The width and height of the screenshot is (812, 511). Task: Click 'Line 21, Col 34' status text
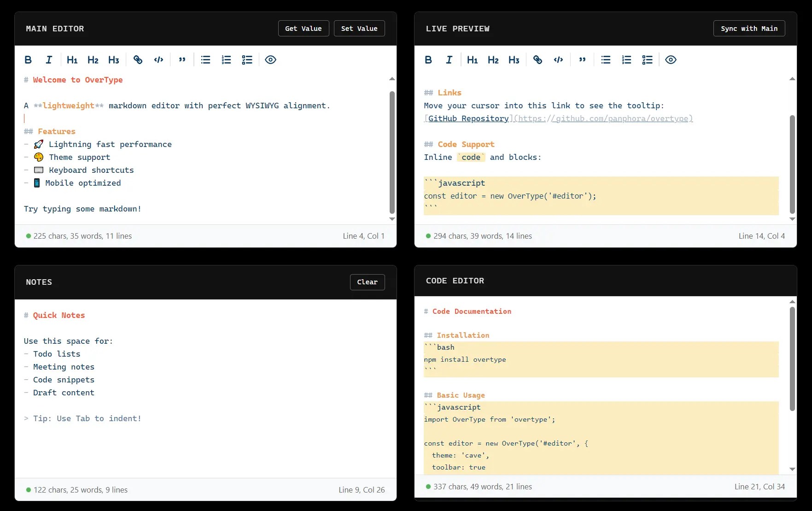tap(759, 487)
